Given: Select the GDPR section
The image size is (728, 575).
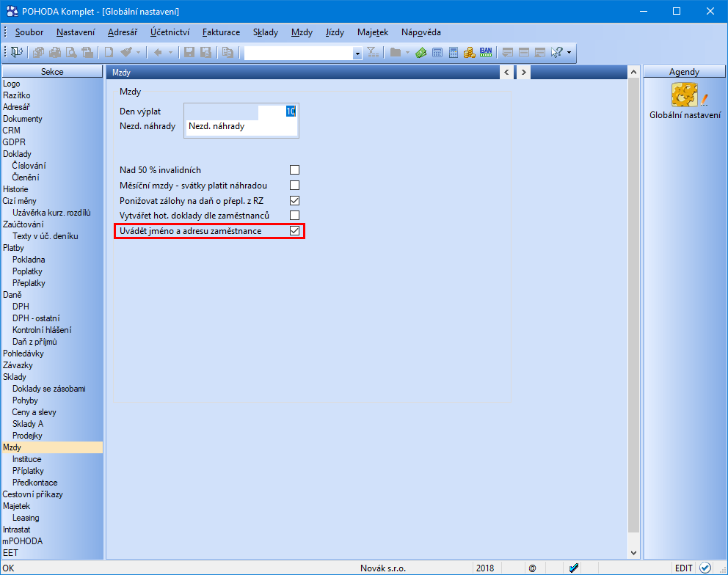Looking at the screenshot, I should (x=14, y=142).
